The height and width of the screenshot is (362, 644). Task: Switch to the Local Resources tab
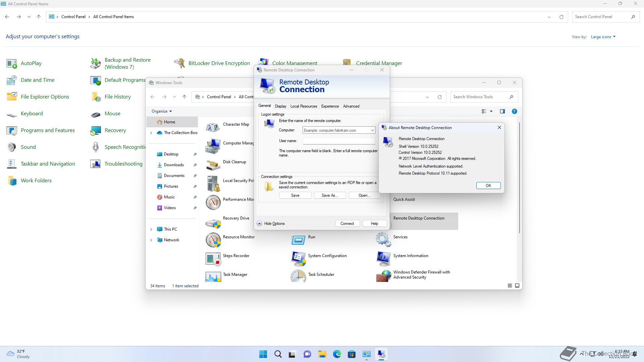[x=304, y=106]
